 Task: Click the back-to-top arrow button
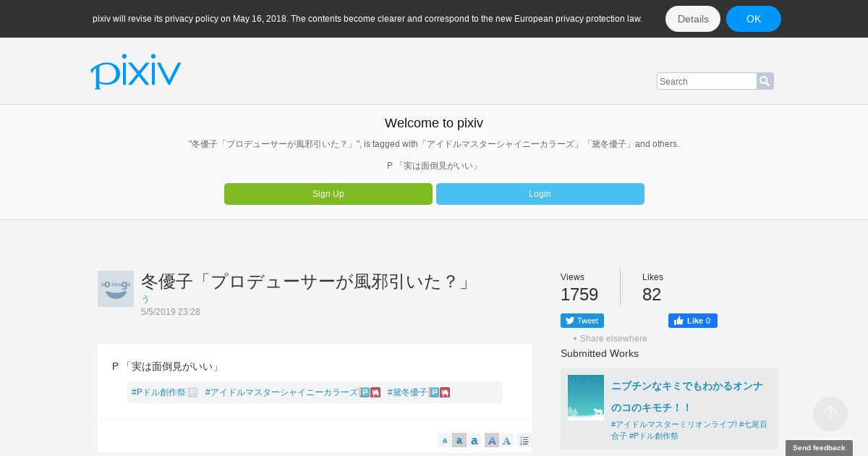830,414
